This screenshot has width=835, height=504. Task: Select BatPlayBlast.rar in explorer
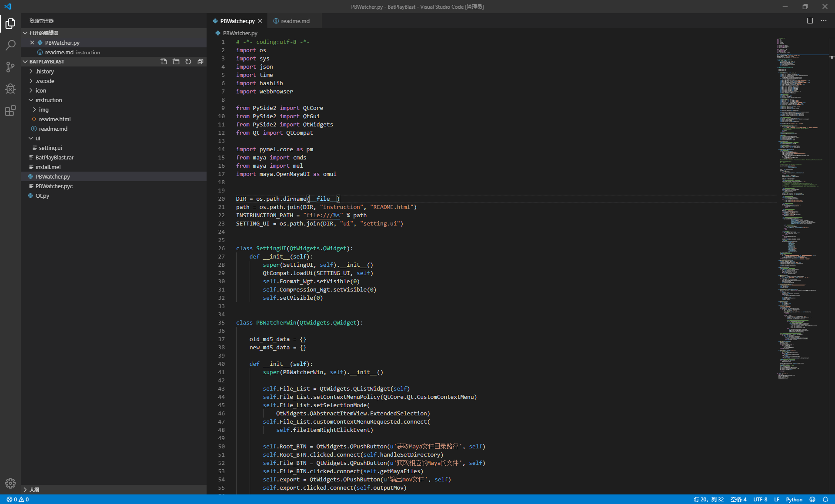coord(114,157)
